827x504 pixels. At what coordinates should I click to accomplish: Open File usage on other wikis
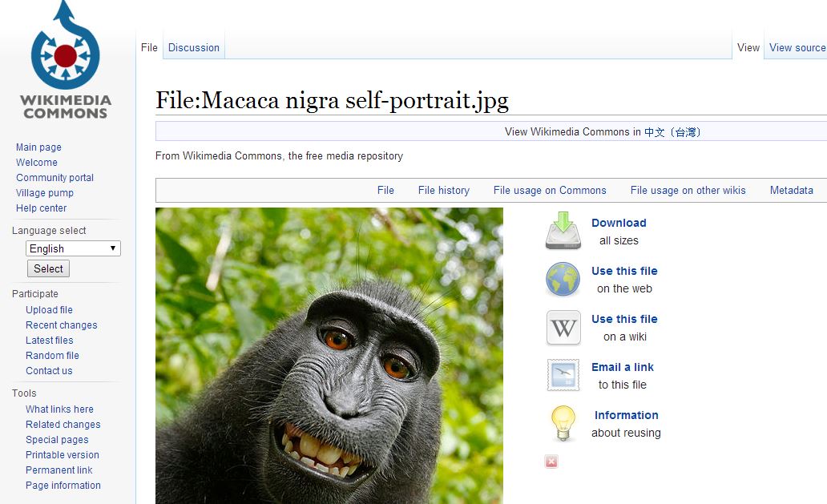point(688,190)
